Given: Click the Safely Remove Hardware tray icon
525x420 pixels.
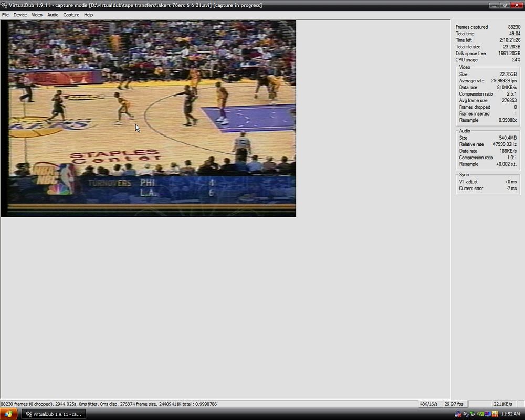Looking at the screenshot, I should [x=472, y=414].
